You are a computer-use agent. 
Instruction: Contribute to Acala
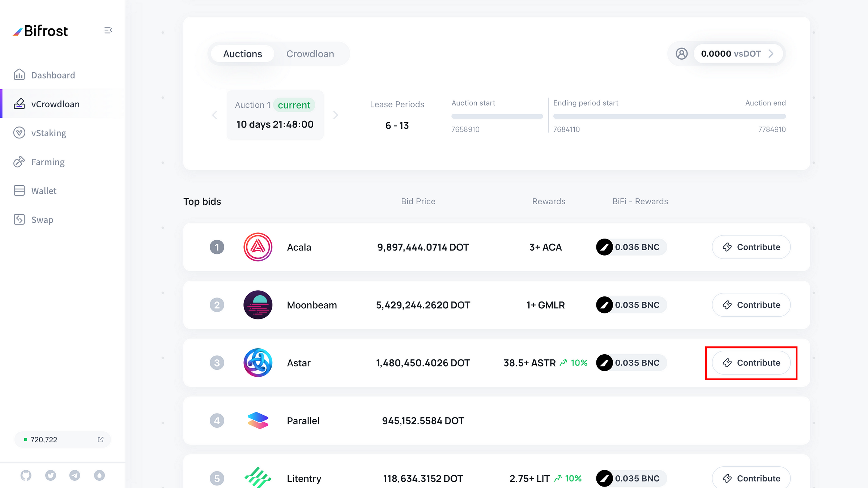pos(751,247)
